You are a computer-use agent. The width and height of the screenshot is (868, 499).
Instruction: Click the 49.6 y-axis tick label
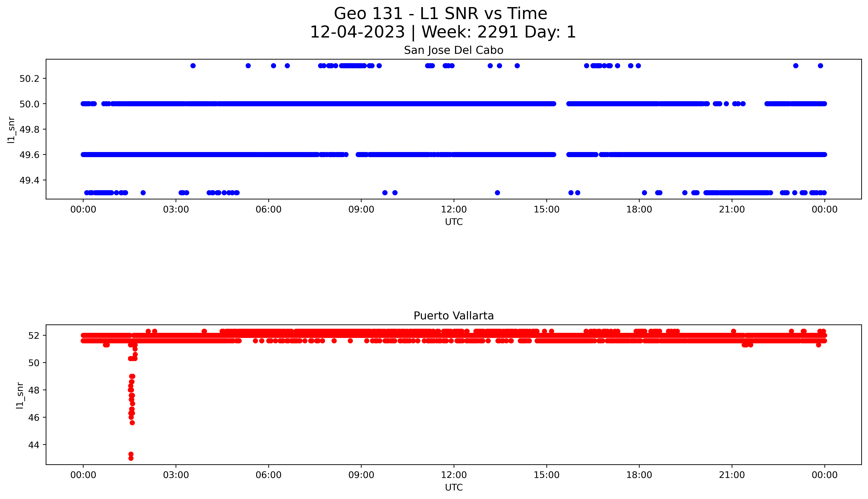[29, 155]
